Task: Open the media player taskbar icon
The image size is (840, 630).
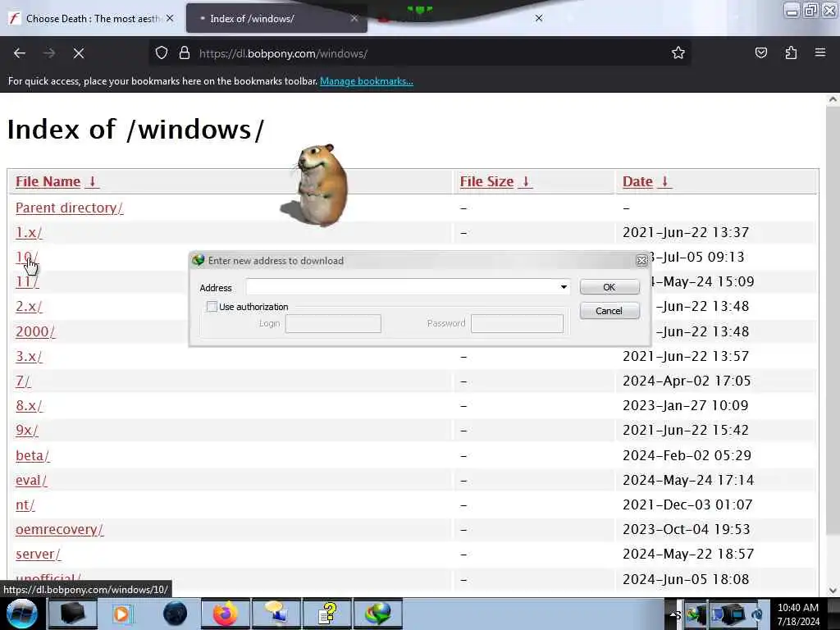Action: point(122,614)
